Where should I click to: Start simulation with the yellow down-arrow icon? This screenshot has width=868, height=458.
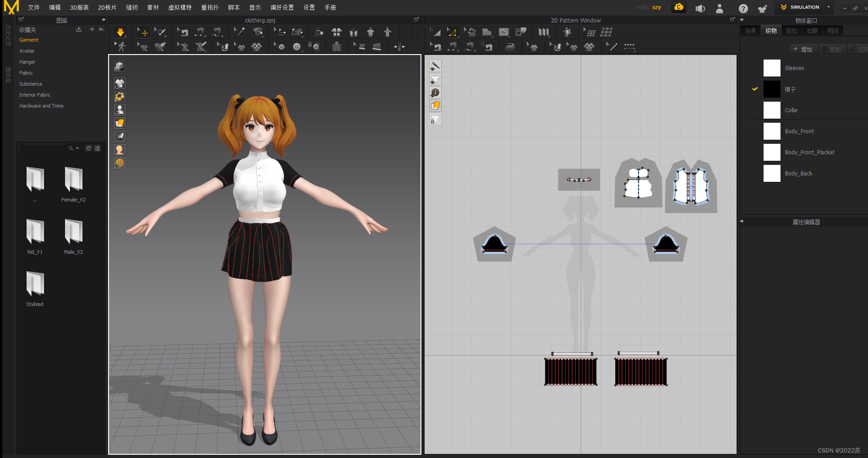(120, 32)
